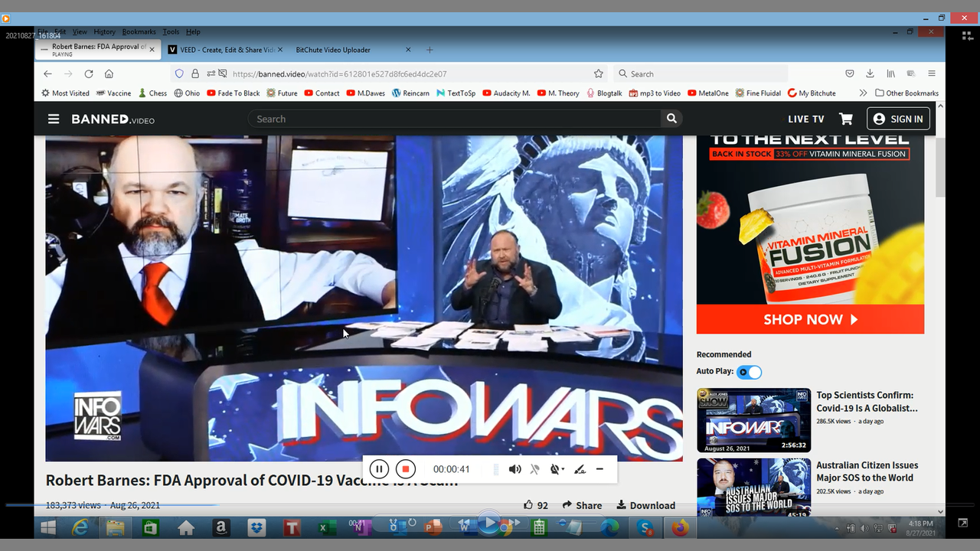Open the drawing pen annotation tool
Image resolution: width=980 pixels, height=551 pixels.
point(580,469)
